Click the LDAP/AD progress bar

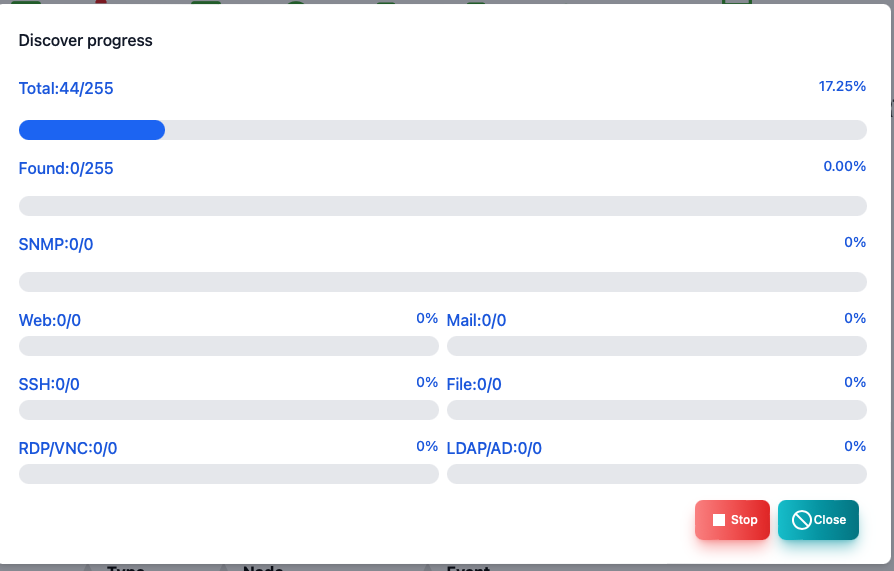point(657,473)
